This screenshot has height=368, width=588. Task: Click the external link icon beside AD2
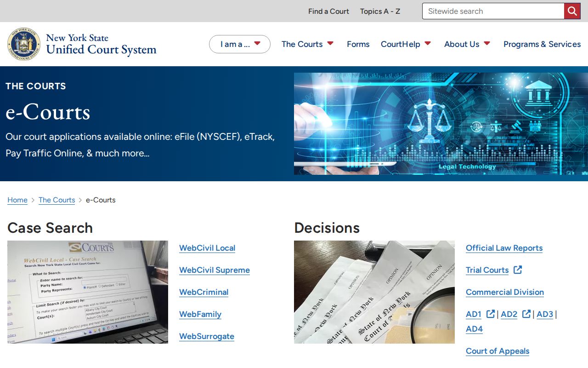[526, 314]
